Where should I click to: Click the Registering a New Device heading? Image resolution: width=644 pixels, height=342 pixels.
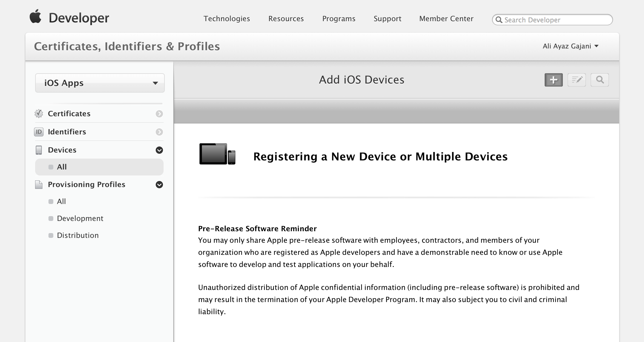pyautogui.click(x=380, y=156)
